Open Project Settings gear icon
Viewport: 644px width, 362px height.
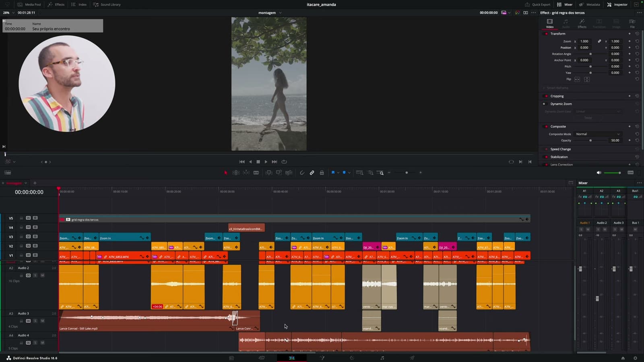click(635, 358)
